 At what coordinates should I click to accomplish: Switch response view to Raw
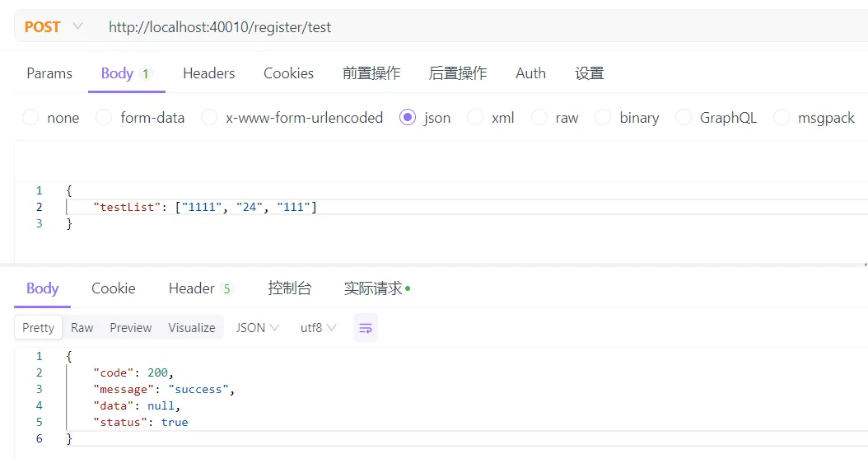pos(82,328)
